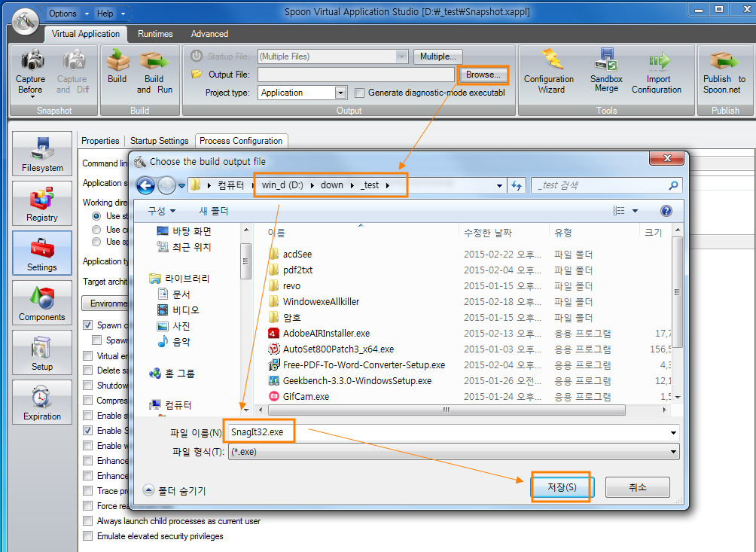
Task: Click the Browse... button
Action: click(x=483, y=75)
